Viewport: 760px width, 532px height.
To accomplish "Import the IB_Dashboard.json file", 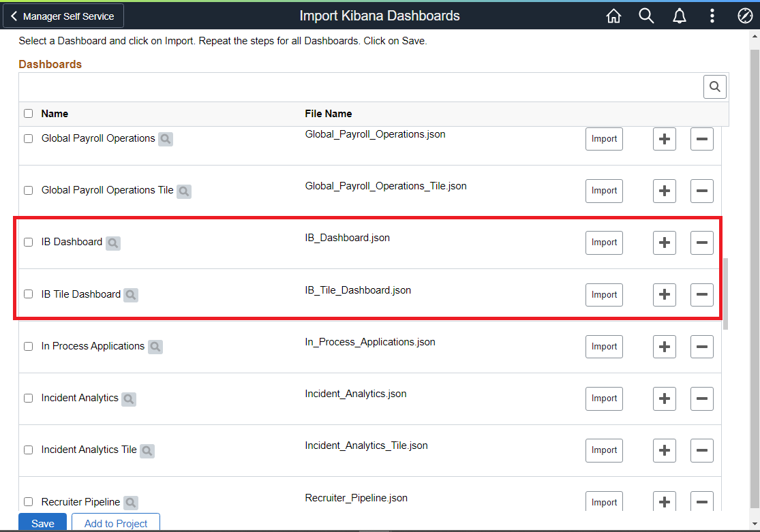I will [604, 242].
